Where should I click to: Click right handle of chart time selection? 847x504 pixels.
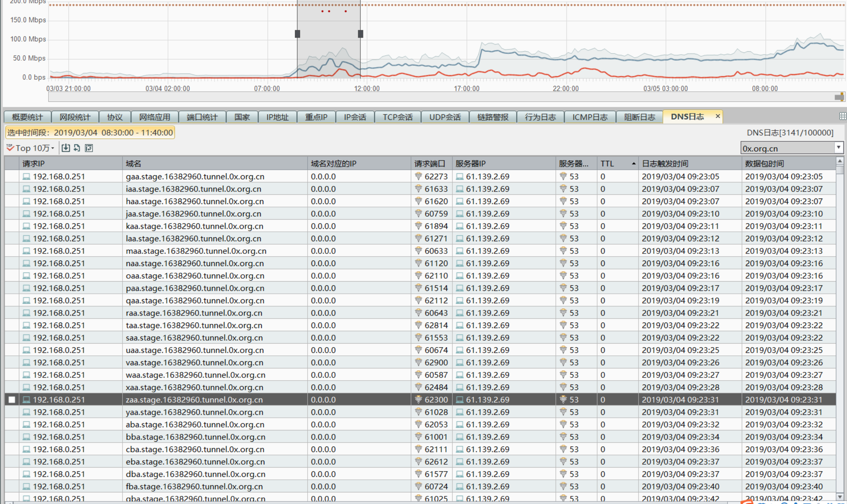coord(361,34)
